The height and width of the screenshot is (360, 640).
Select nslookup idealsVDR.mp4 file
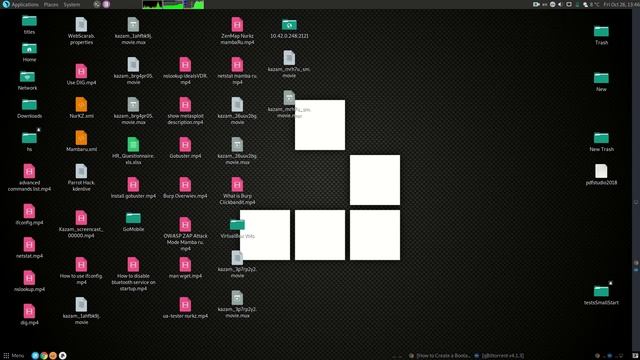pos(185,71)
